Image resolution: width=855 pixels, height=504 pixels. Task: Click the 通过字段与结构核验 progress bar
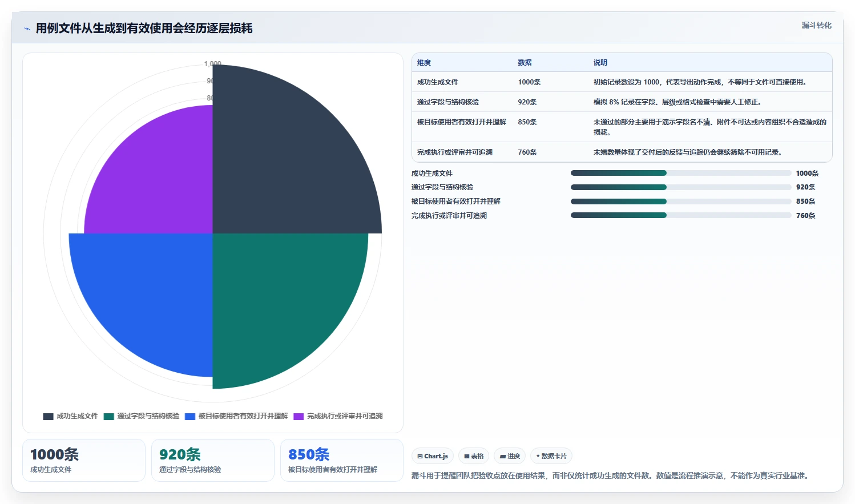(681, 187)
